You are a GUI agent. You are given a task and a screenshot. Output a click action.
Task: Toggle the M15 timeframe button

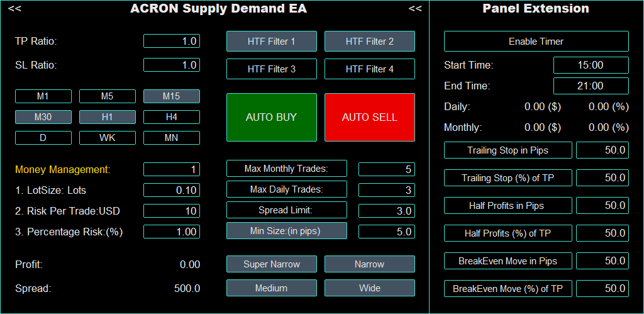(171, 96)
